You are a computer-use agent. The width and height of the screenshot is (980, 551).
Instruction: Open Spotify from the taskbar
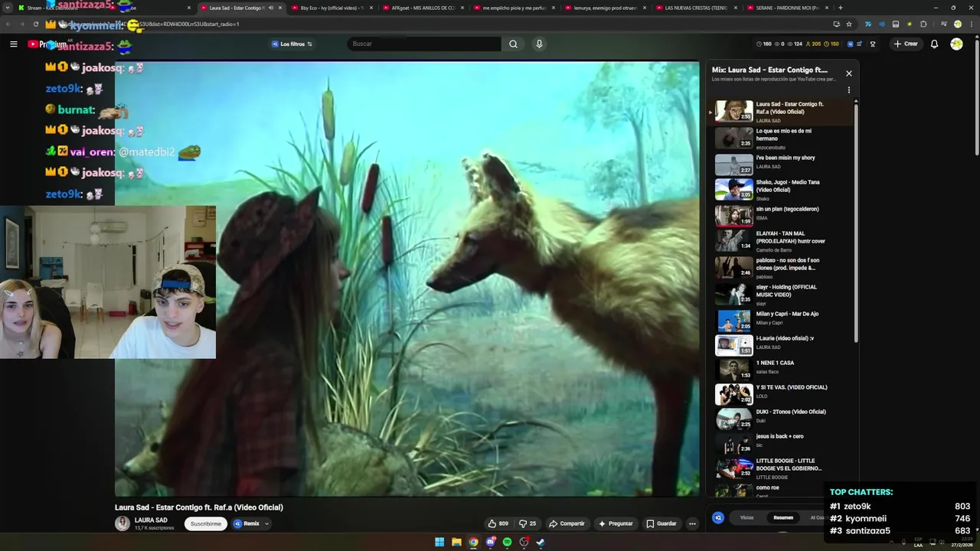coord(507,542)
